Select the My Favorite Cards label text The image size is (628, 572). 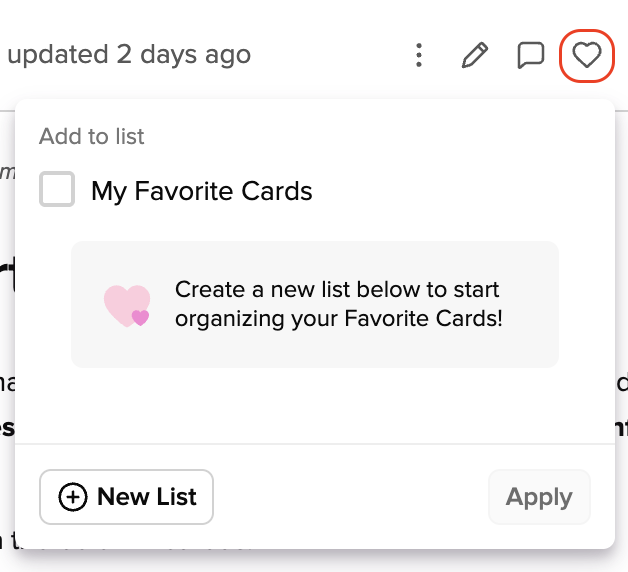coord(202,191)
